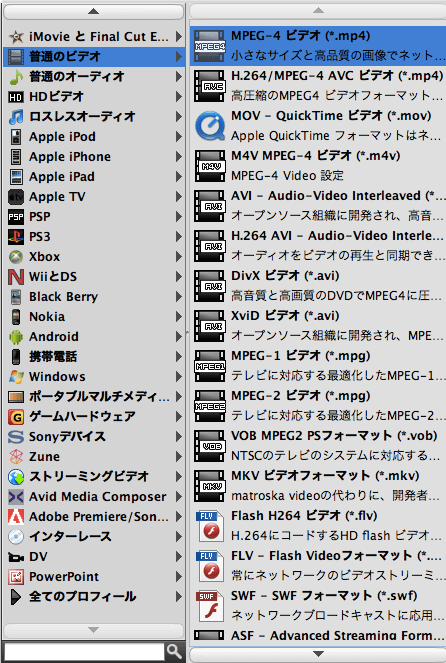
Task: Select the ポータブルマルチメディ... category
Action: [x=94, y=397]
